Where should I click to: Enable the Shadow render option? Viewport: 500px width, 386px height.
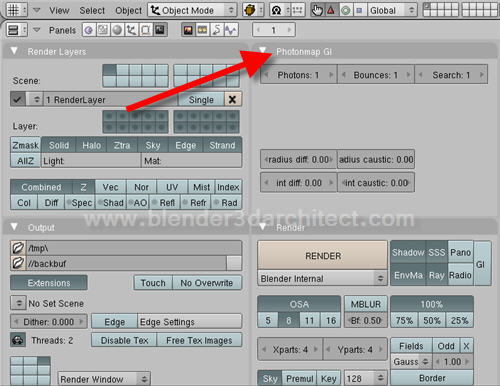tap(408, 252)
